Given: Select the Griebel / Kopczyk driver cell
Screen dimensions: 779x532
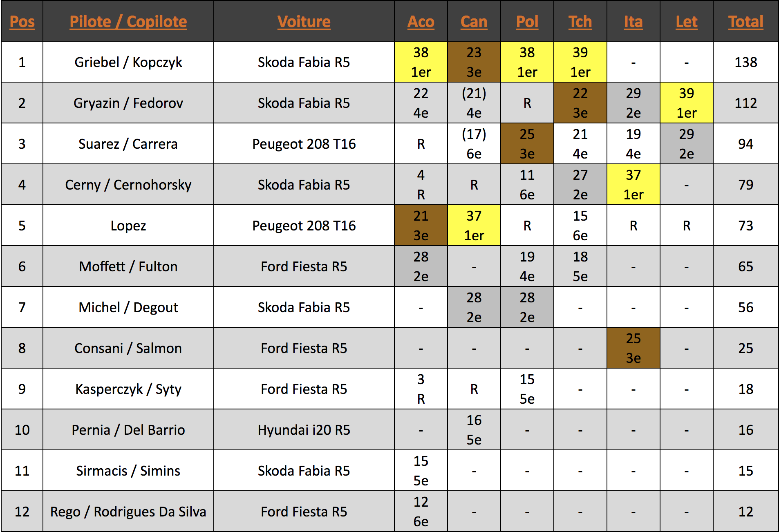Looking at the screenshot, I should point(128,62).
